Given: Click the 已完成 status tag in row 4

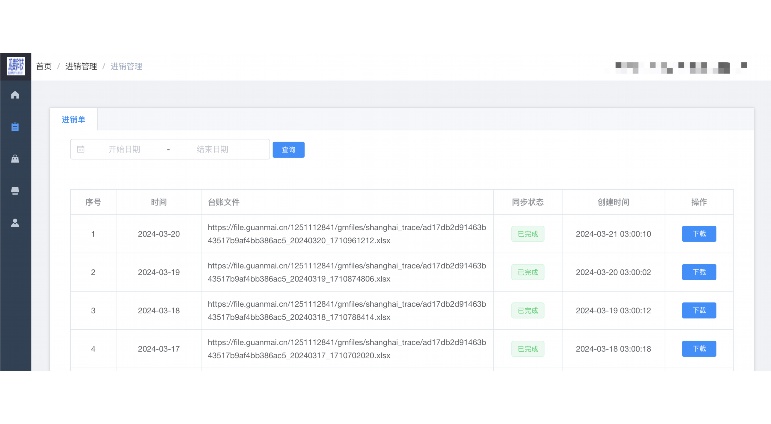Looking at the screenshot, I should [528, 349].
